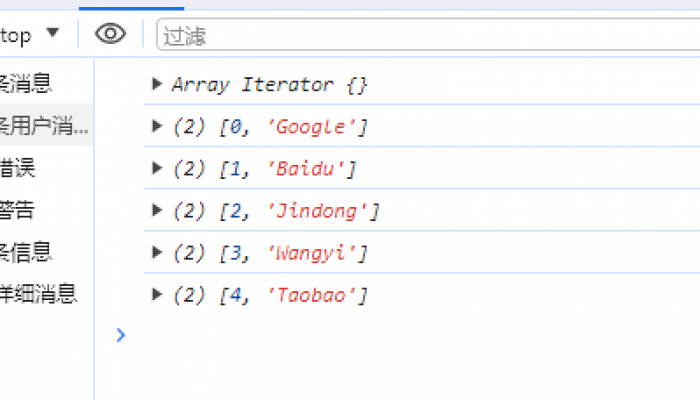The width and height of the screenshot is (700, 400).
Task: Click the 'Jindong' string value
Action: tap(315, 211)
